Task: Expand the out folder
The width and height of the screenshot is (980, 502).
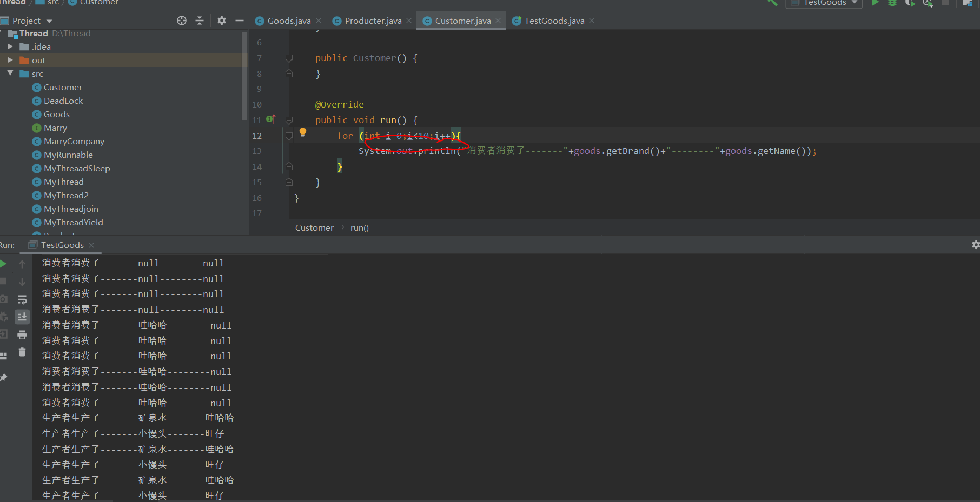Action: [10, 60]
